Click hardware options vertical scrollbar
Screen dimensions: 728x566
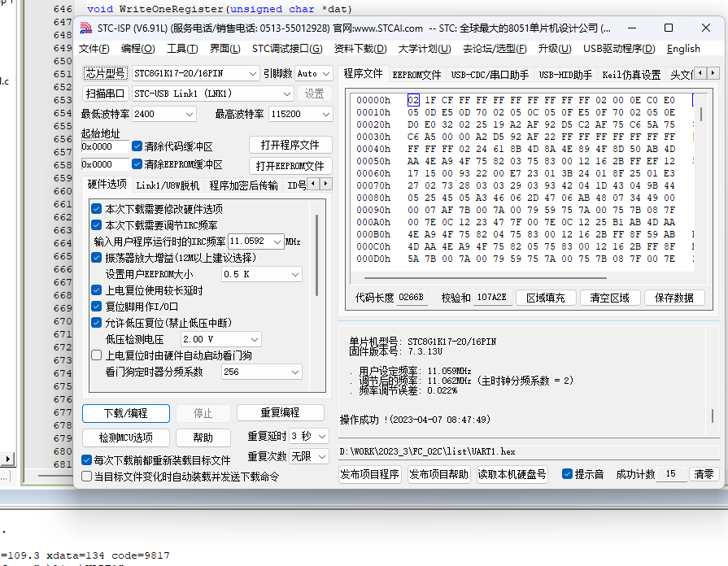point(316,255)
